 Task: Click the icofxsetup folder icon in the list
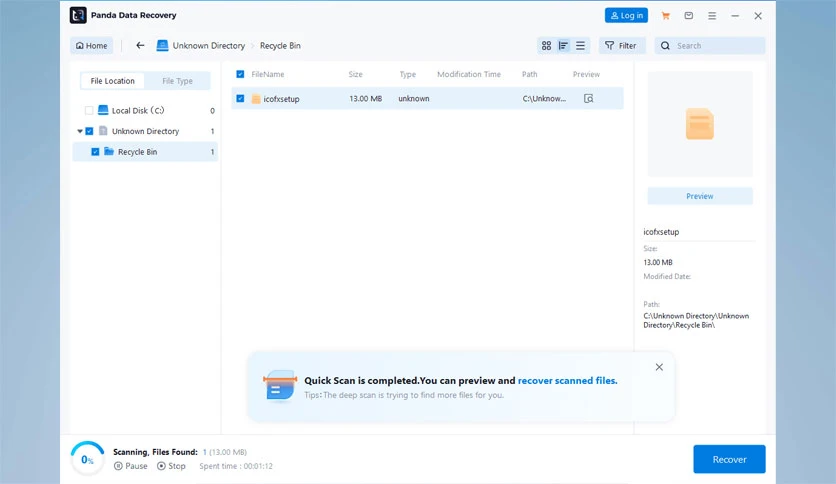pyautogui.click(x=256, y=99)
